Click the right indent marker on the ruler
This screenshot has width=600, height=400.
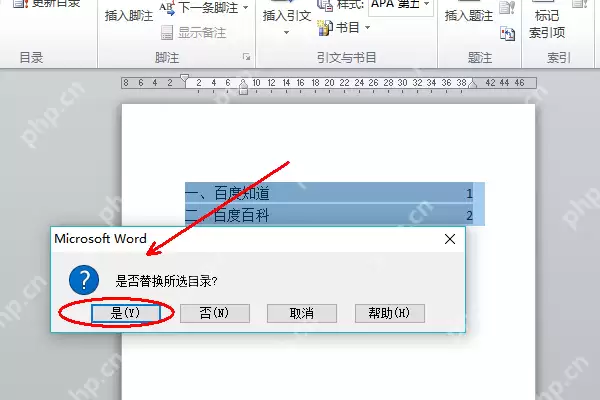click(473, 83)
